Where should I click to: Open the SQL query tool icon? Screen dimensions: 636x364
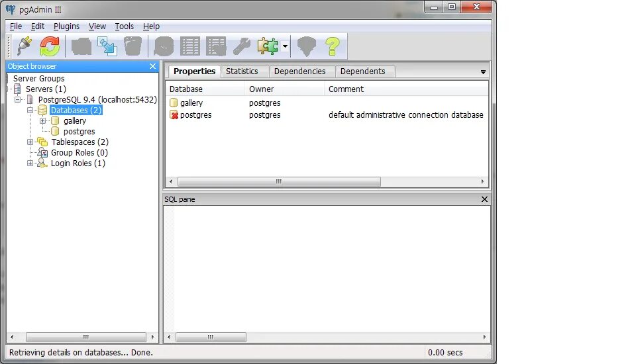click(164, 46)
